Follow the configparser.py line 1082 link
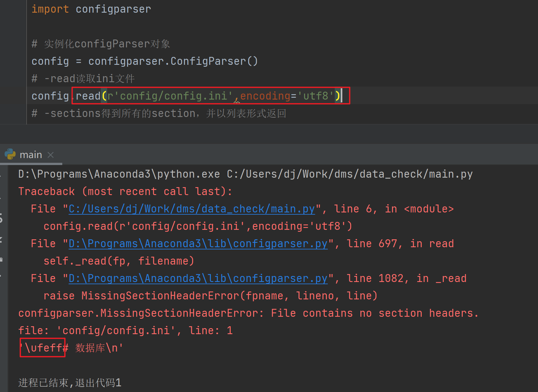 [x=198, y=278]
